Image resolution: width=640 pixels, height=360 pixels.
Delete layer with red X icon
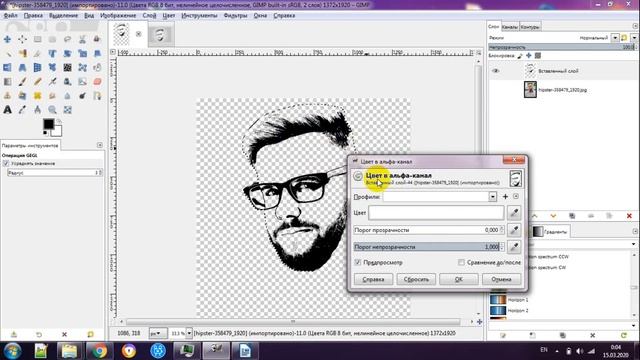point(629,216)
